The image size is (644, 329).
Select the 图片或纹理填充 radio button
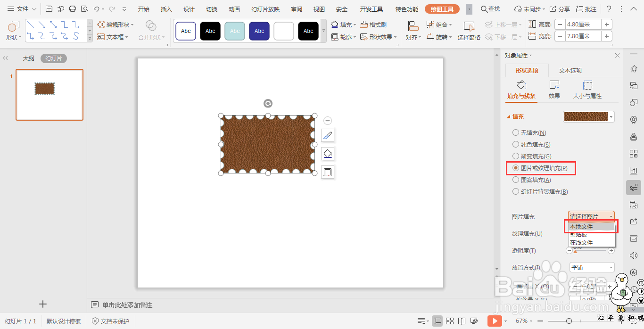pyautogui.click(x=516, y=168)
